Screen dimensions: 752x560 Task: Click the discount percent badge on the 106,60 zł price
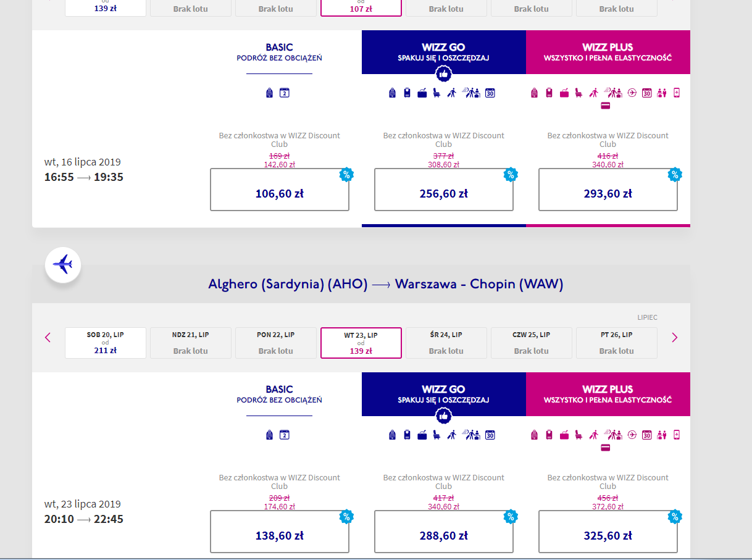pyautogui.click(x=346, y=175)
